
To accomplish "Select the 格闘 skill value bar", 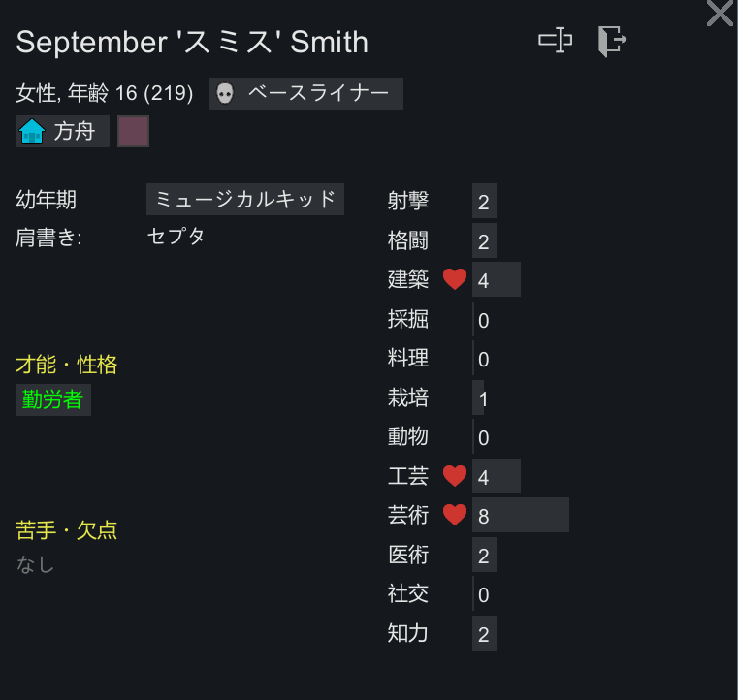I will (x=484, y=240).
